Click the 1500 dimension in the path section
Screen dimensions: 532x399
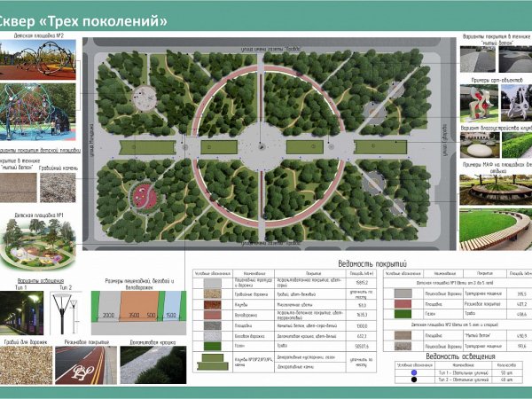click(170, 315)
